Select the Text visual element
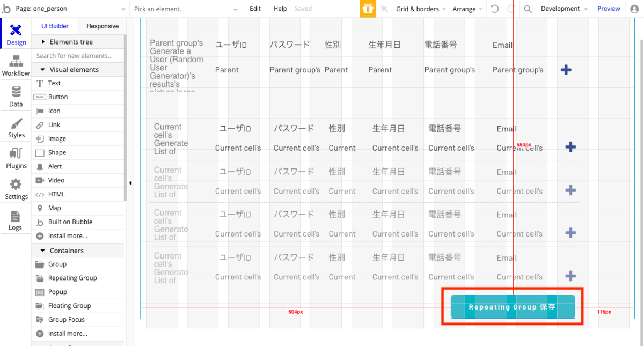The image size is (644, 346). coord(78,83)
